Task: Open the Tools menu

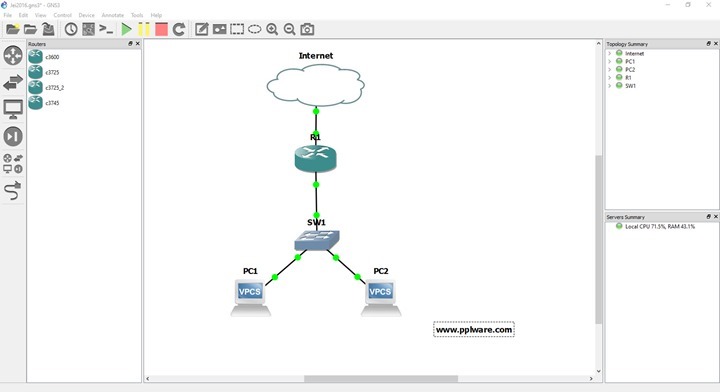Action: pos(137,15)
